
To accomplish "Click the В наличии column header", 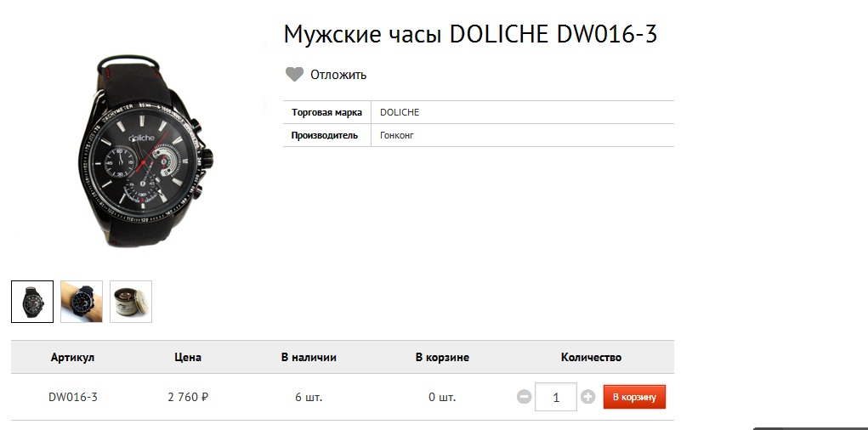I will coord(309,357).
